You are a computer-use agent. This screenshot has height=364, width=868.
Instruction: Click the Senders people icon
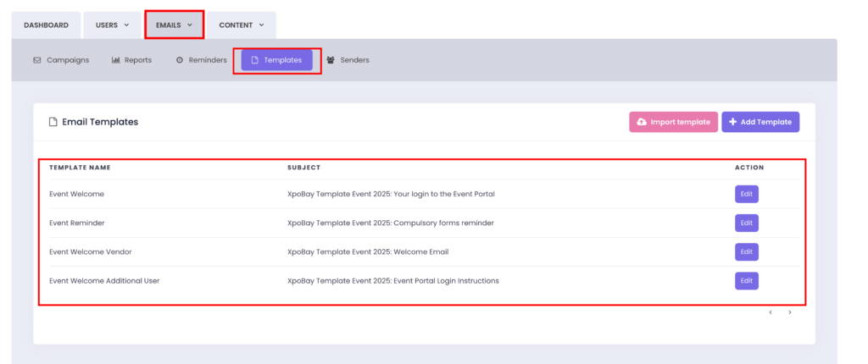(x=331, y=60)
